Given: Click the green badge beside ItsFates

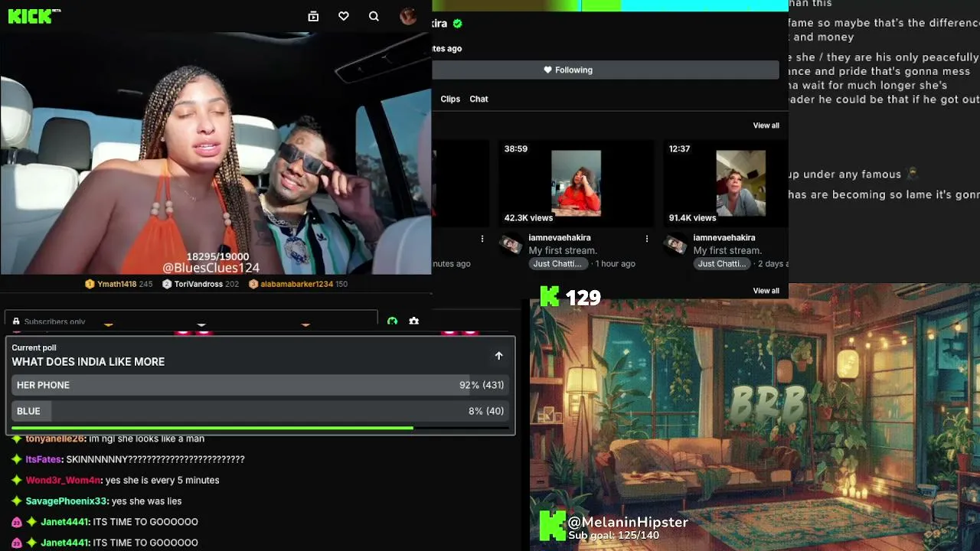Looking at the screenshot, I should (16, 459).
